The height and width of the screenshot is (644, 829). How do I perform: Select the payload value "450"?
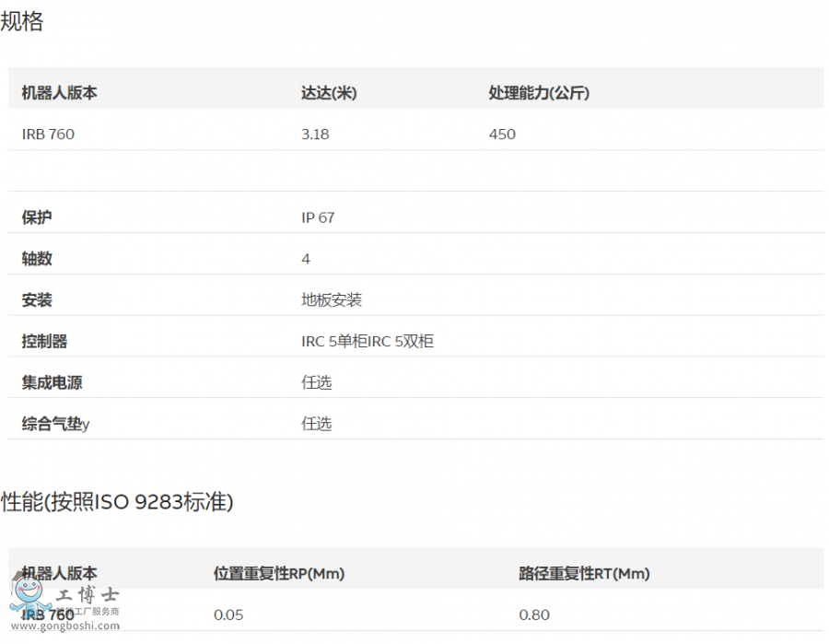click(x=502, y=135)
